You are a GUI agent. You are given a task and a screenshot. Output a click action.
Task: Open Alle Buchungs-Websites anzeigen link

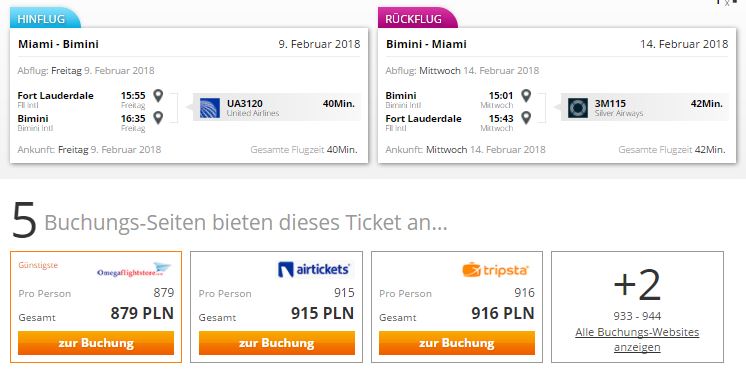[637, 340]
